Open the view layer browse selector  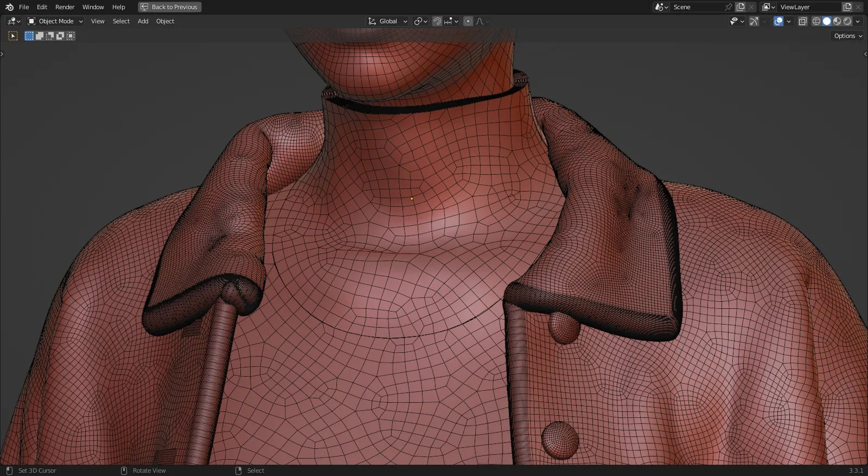(x=768, y=7)
